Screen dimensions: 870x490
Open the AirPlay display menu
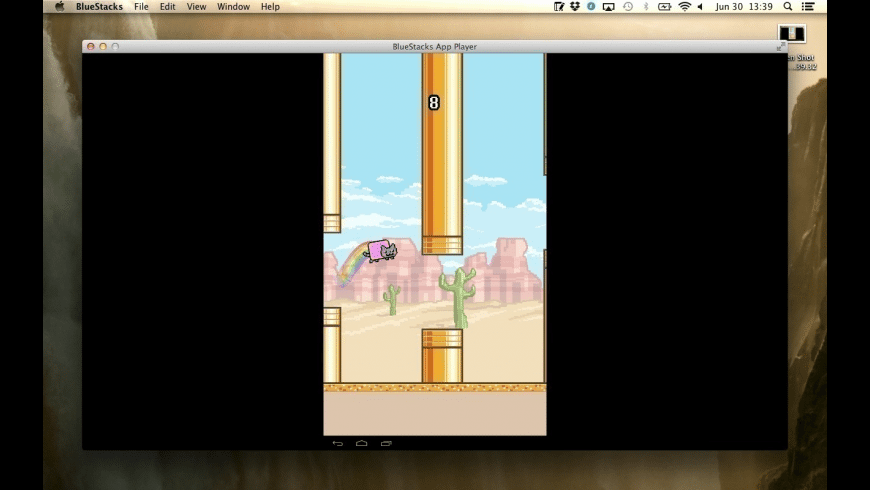pyautogui.click(x=609, y=7)
